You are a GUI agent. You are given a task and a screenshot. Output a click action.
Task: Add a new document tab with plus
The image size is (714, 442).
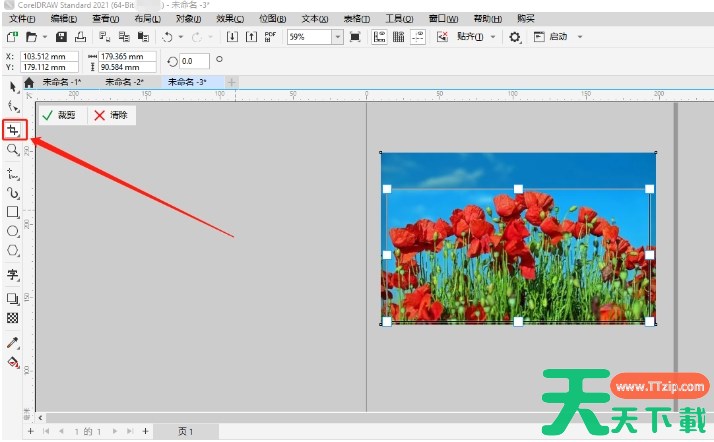(x=231, y=82)
